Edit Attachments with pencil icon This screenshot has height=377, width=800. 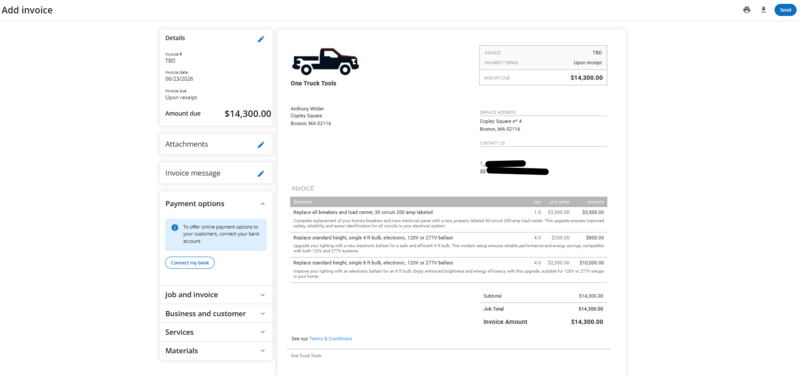[261, 144]
